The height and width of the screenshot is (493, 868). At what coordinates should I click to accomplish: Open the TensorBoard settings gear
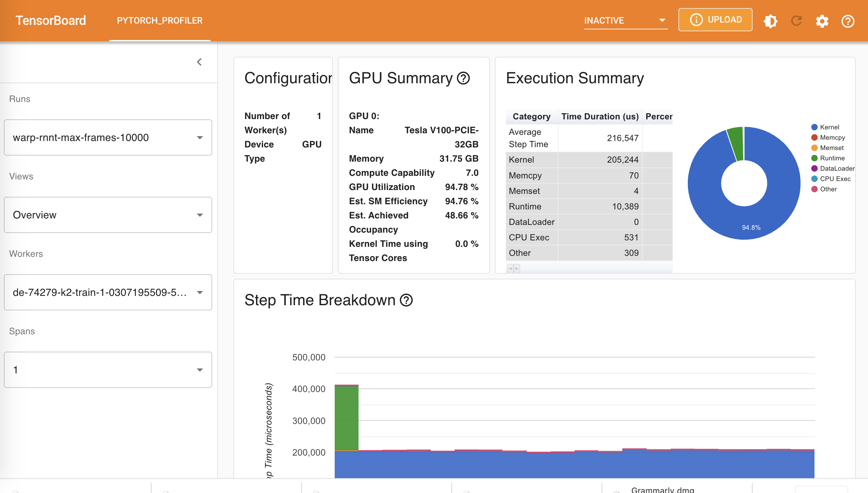coord(822,21)
